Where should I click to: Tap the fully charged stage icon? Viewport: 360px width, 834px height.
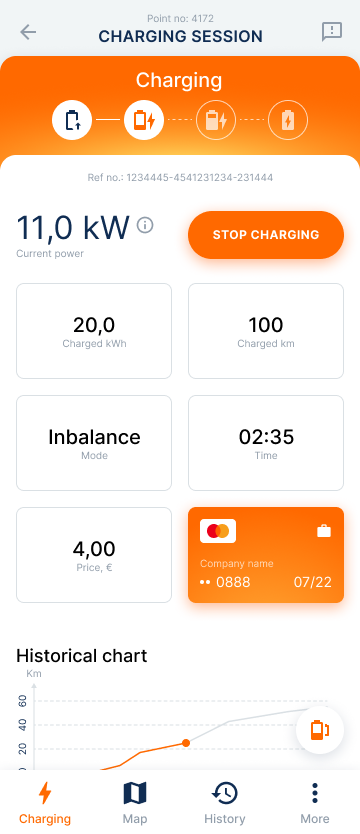point(288,120)
